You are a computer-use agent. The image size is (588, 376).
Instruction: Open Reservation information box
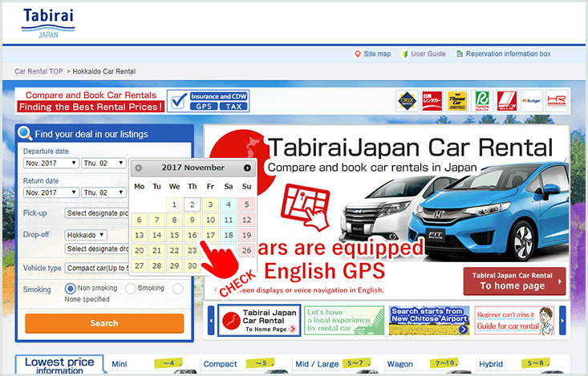(508, 54)
